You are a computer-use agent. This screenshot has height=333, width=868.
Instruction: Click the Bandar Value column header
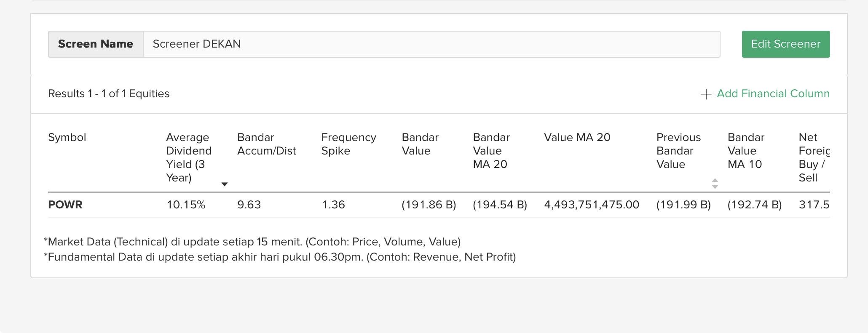(420, 144)
